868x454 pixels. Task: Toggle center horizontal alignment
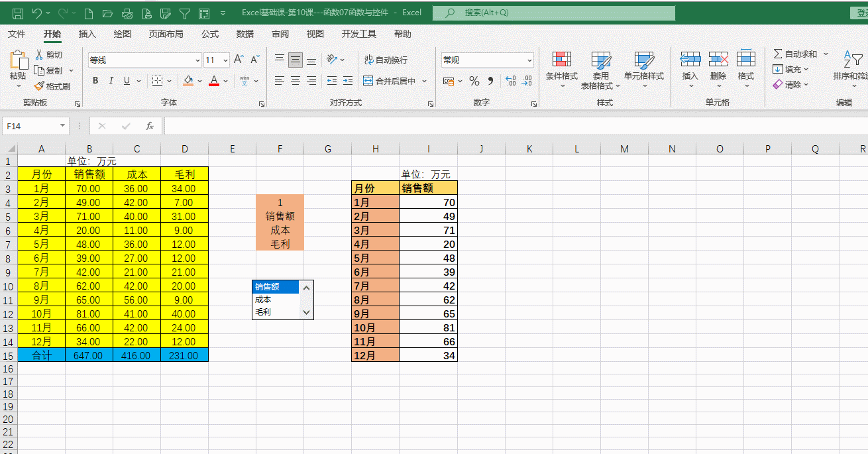tap(296, 81)
